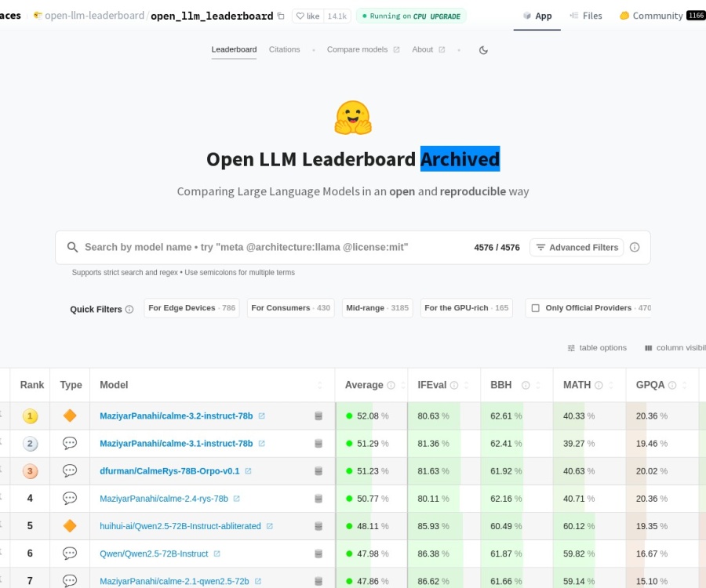Select the Leaderboard nav tab
The height and width of the screenshot is (588, 706).
point(234,49)
